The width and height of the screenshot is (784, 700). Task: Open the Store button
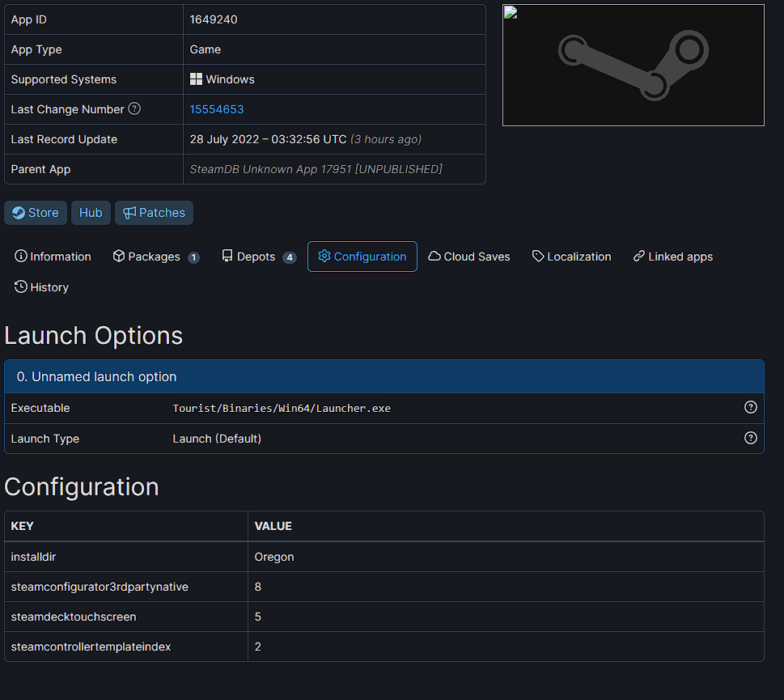(36, 213)
